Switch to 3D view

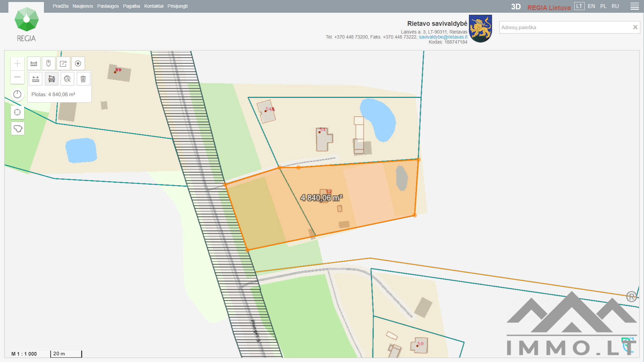pyautogui.click(x=516, y=7)
